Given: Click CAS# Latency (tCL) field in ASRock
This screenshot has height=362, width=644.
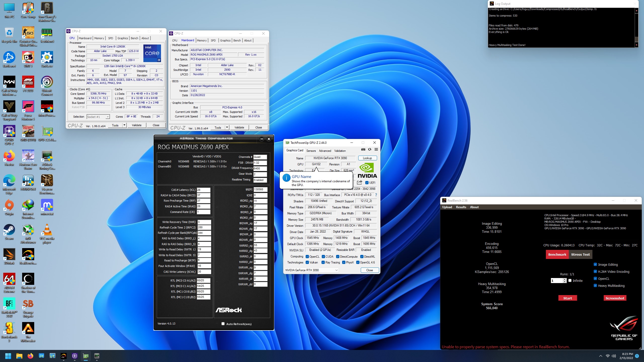Looking at the screenshot, I should tap(203, 190).
